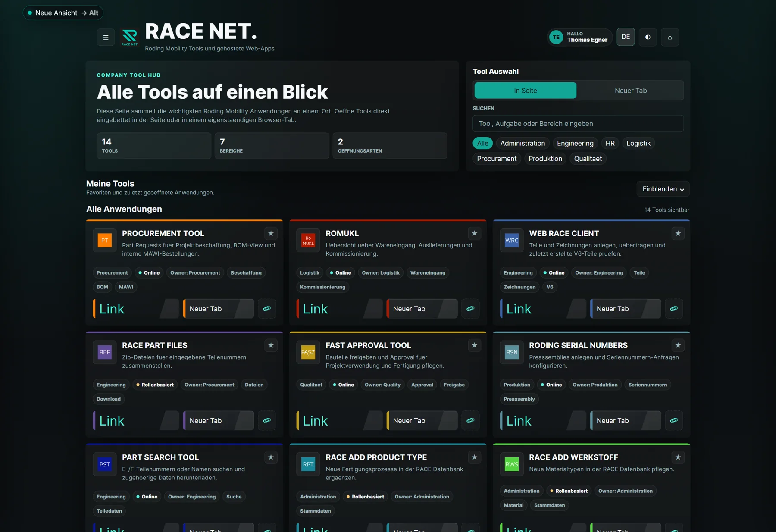The image size is (776, 532).
Task: Toggle the dark/light theme icon
Action: tap(648, 37)
